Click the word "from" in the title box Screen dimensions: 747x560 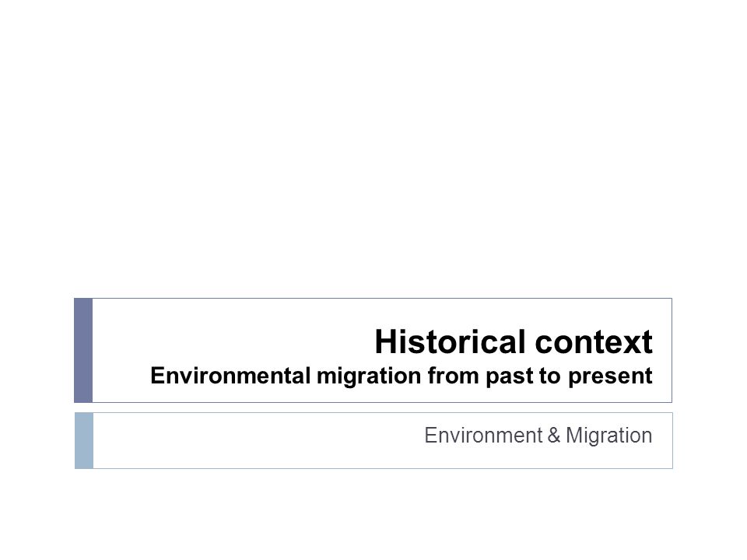click(453, 375)
